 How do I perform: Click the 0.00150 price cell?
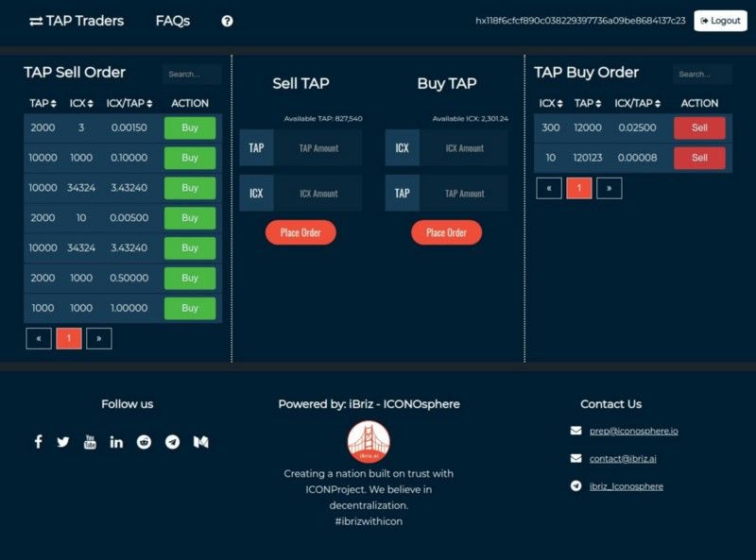pos(129,127)
